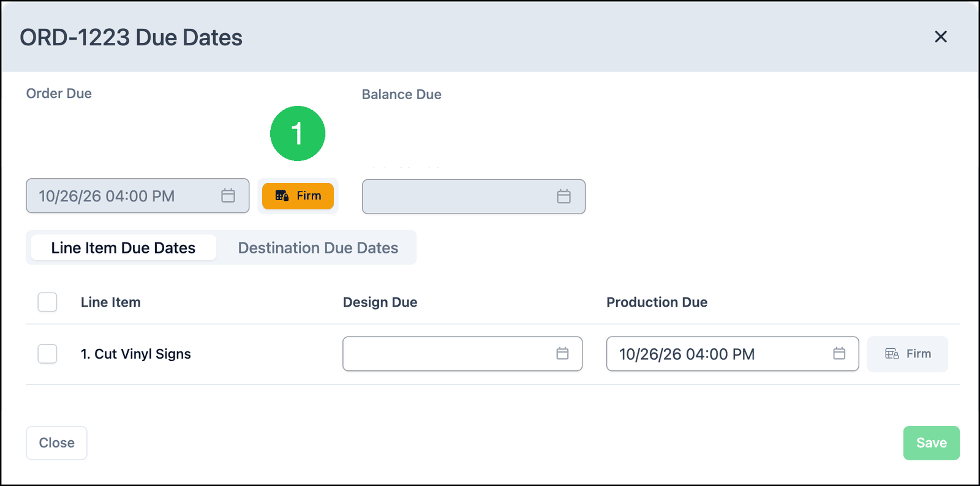Viewport: 980px width, 486px height.
Task: Check the select-all line items checkbox
Action: [x=47, y=302]
